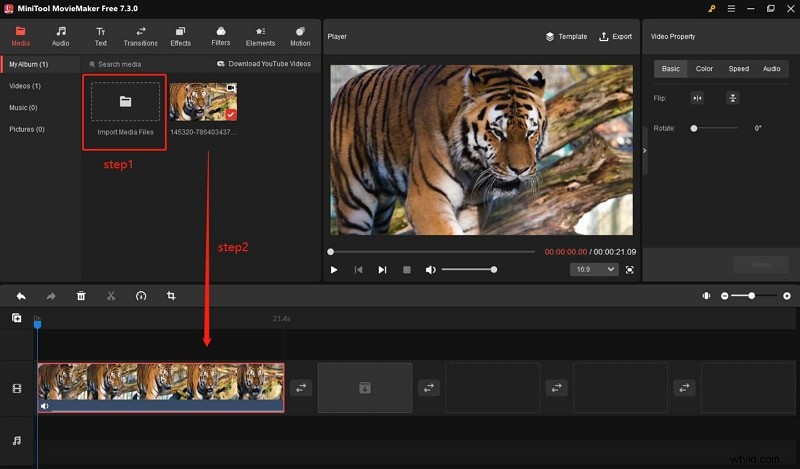The width and height of the screenshot is (800, 469).
Task: Click the Rotate slider handle
Action: click(694, 128)
